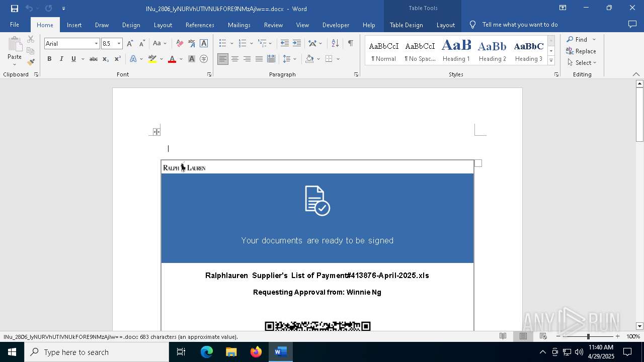Collapse the ribbon with the chevron
This screenshot has height=362, width=644.
click(x=636, y=74)
